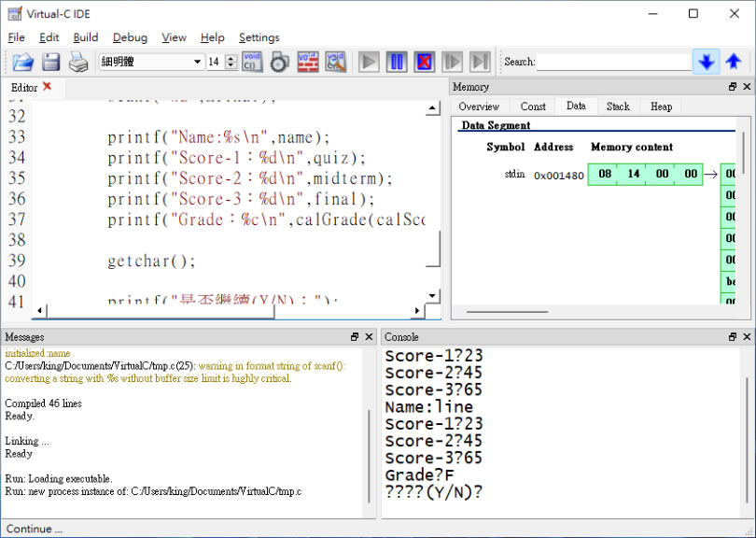Adjust the font size stepper
The image size is (756, 538).
click(230, 63)
